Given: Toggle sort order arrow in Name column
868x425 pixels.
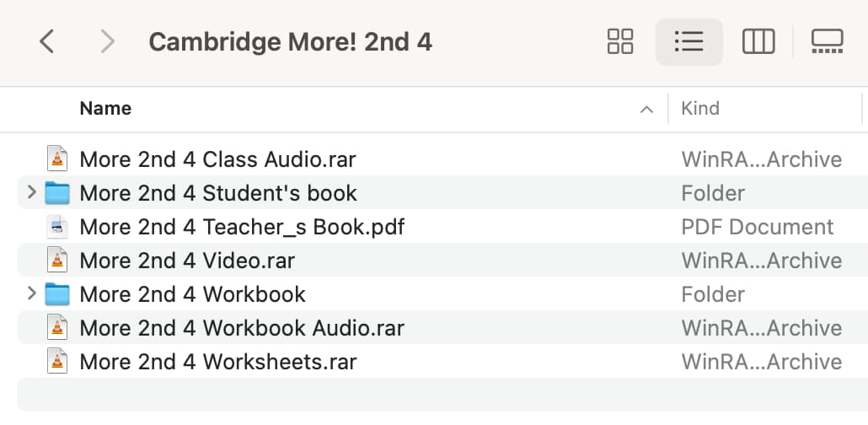Looking at the screenshot, I should pyautogui.click(x=646, y=109).
